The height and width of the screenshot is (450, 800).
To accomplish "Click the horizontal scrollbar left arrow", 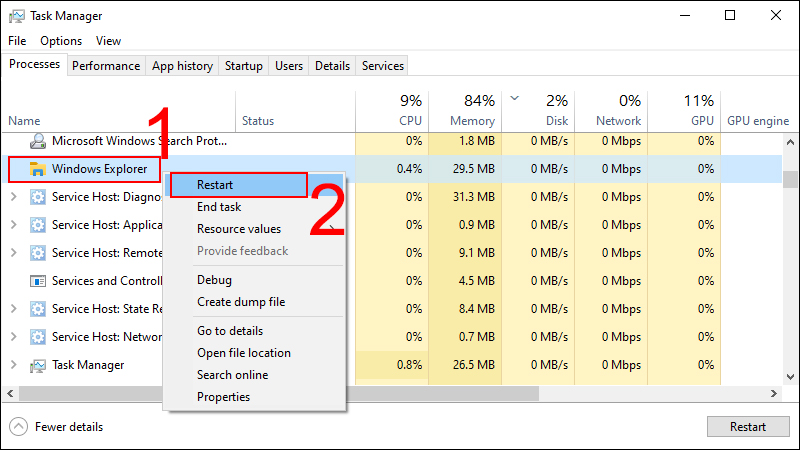I will point(10,393).
